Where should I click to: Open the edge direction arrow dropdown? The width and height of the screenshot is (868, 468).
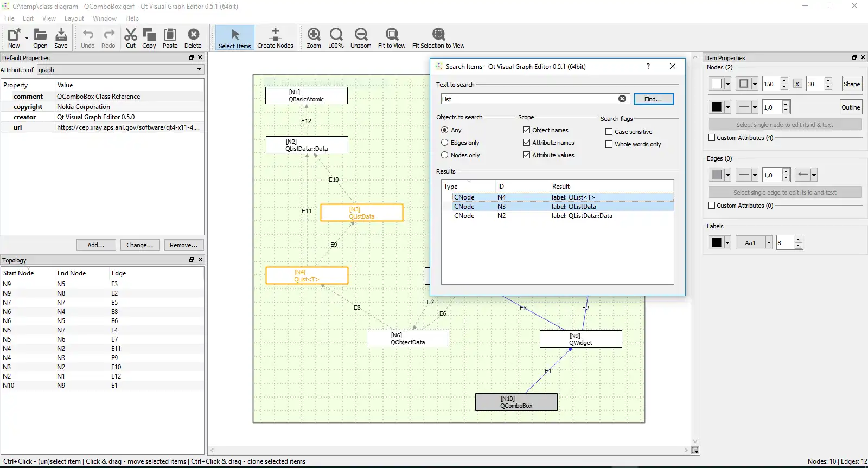pyautogui.click(x=814, y=175)
